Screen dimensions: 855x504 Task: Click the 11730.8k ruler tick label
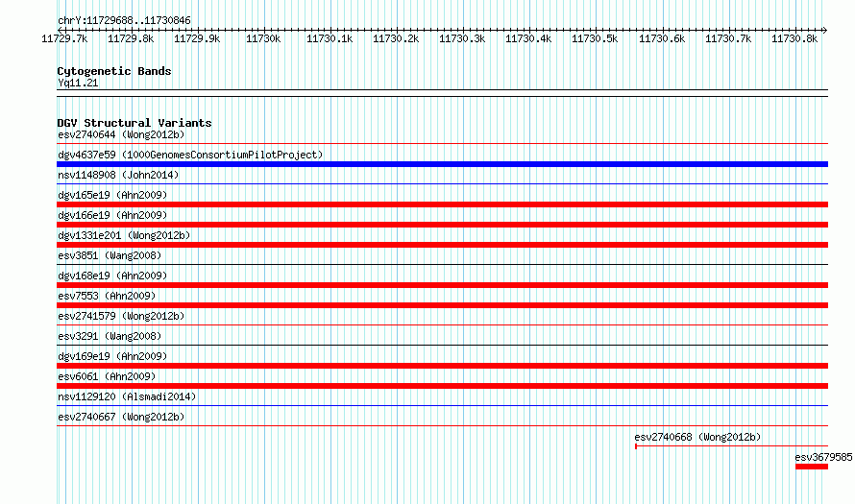pos(794,38)
